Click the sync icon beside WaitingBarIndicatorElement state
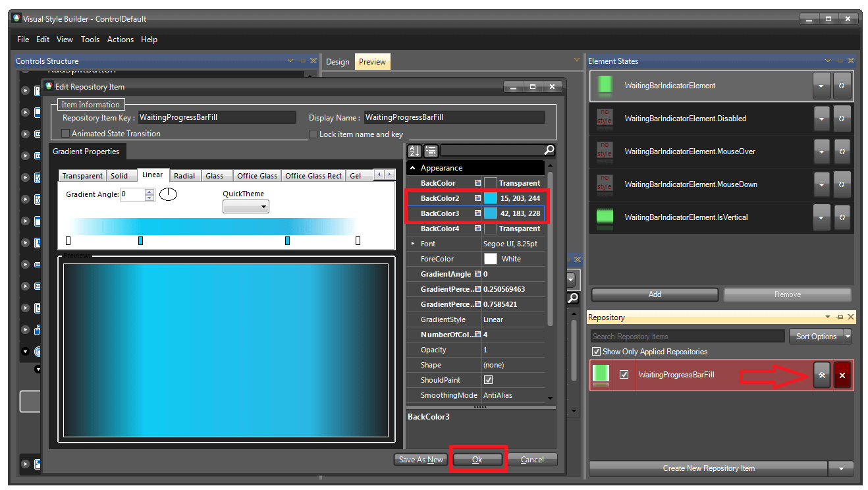Screen dimensions: 868x490 coord(842,86)
